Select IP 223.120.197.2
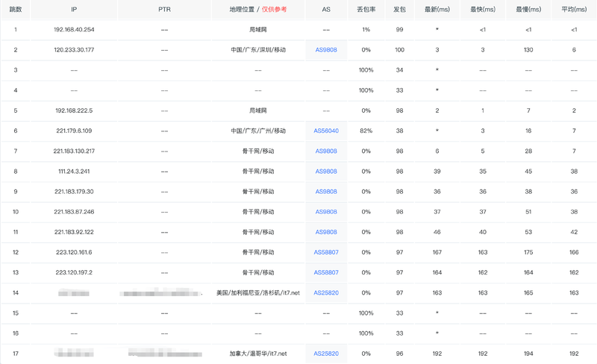 click(74, 272)
